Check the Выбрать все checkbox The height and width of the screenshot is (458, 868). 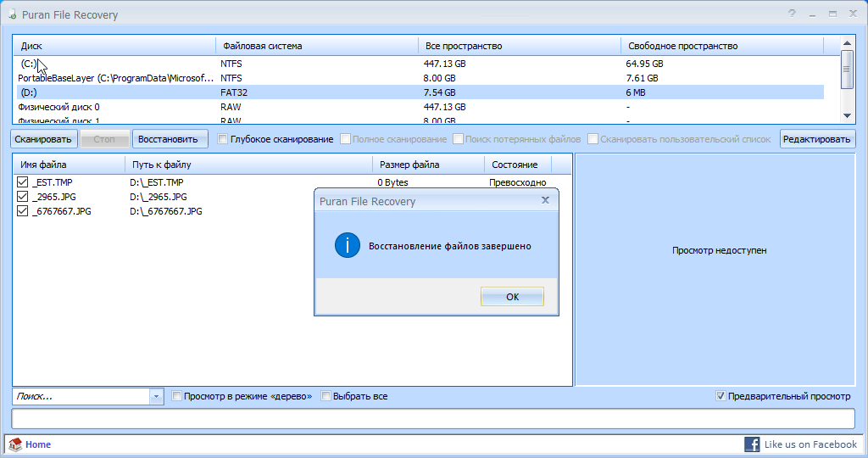coord(325,396)
